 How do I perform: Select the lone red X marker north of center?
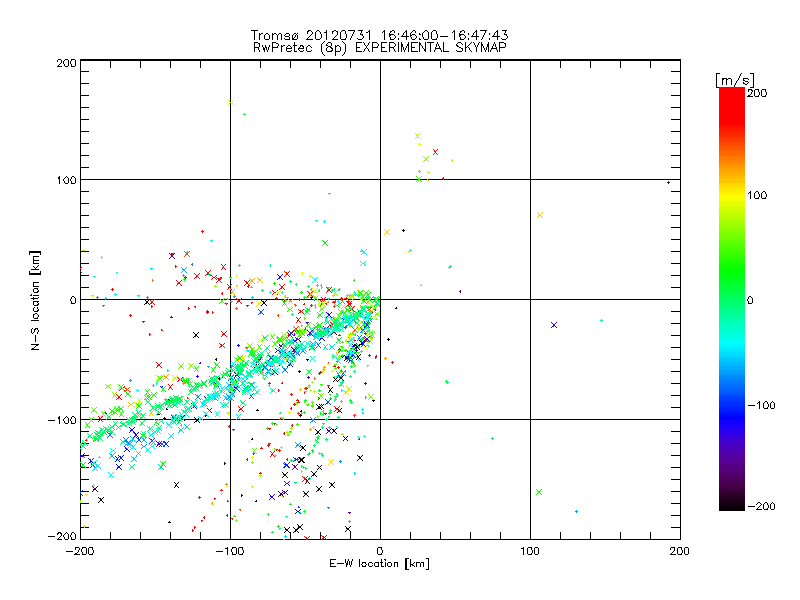tap(435, 152)
